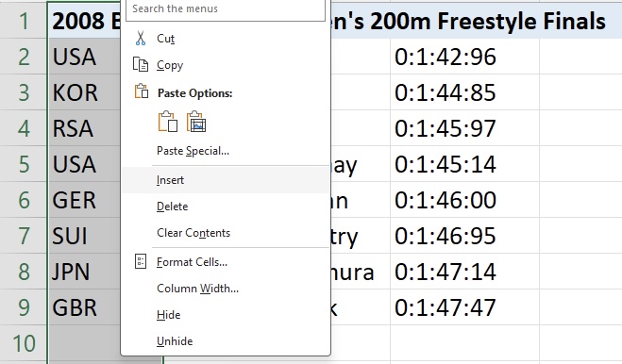
Task: Click the Format Cells icon
Action: tap(141, 262)
